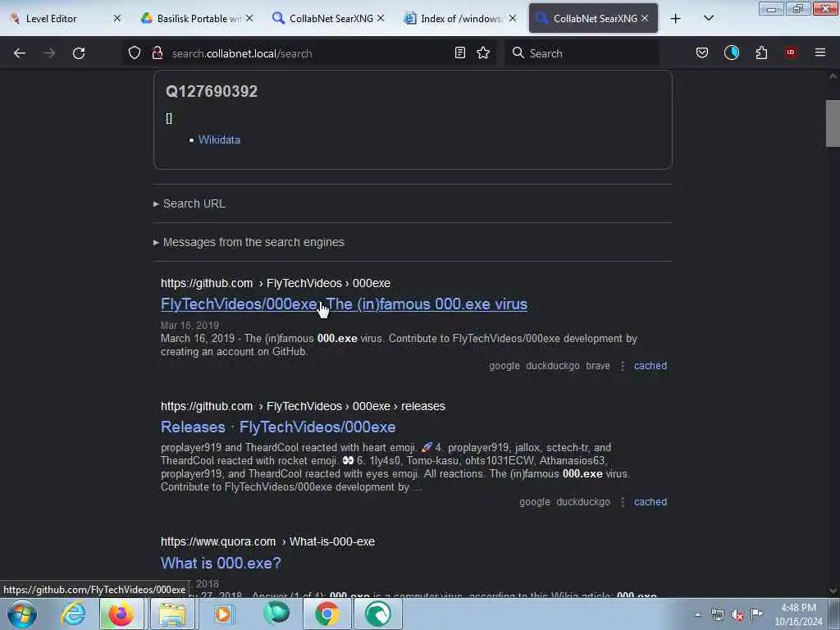This screenshot has width=840, height=630.
Task: Open Releases · FlyTechVideos/000exe link
Action: pyautogui.click(x=278, y=427)
